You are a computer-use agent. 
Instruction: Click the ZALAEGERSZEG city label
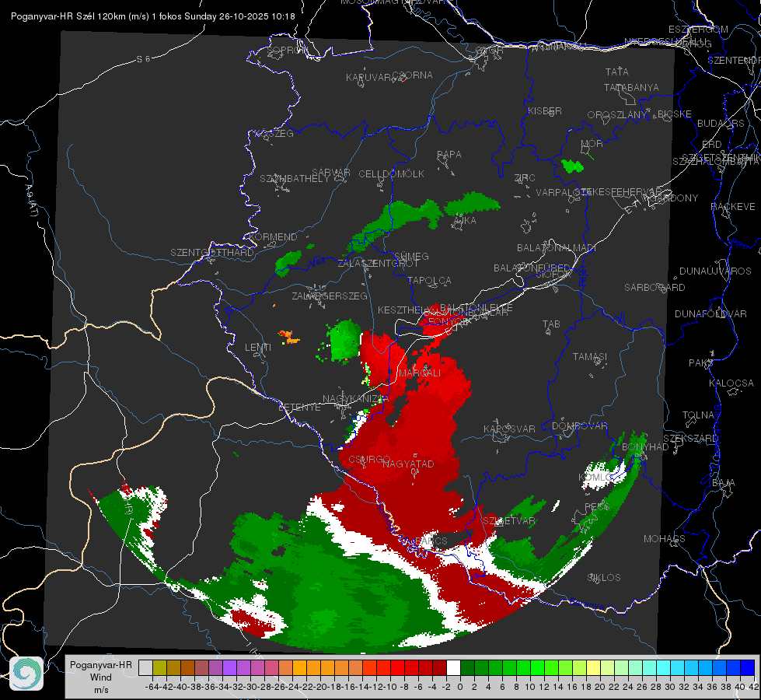pyautogui.click(x=330, y=296)
